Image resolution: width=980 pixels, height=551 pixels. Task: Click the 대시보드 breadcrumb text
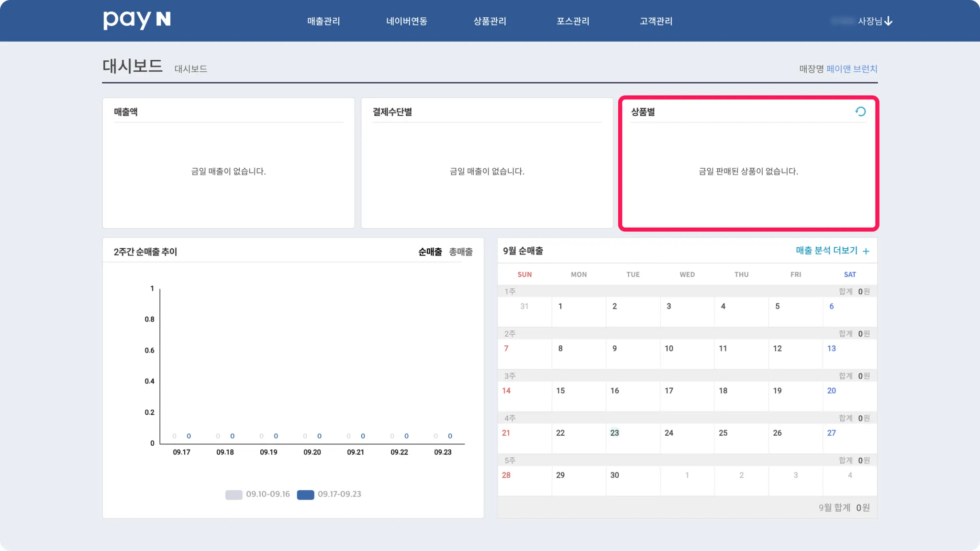pos(190,69)
